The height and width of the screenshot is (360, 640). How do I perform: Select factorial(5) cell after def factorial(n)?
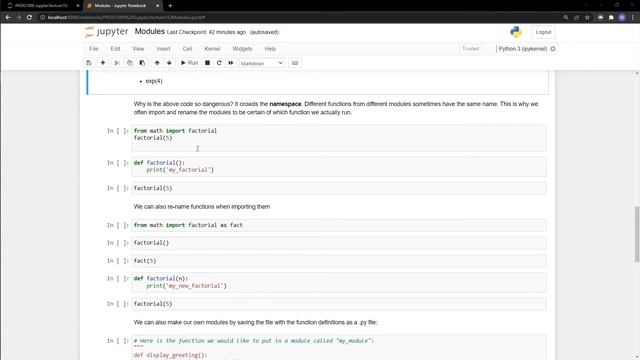point(339,304)
